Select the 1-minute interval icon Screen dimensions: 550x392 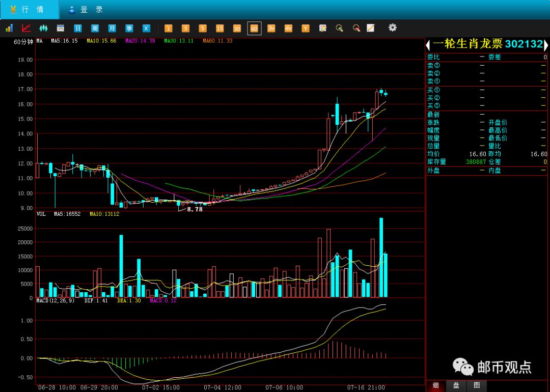coord(169,29)
